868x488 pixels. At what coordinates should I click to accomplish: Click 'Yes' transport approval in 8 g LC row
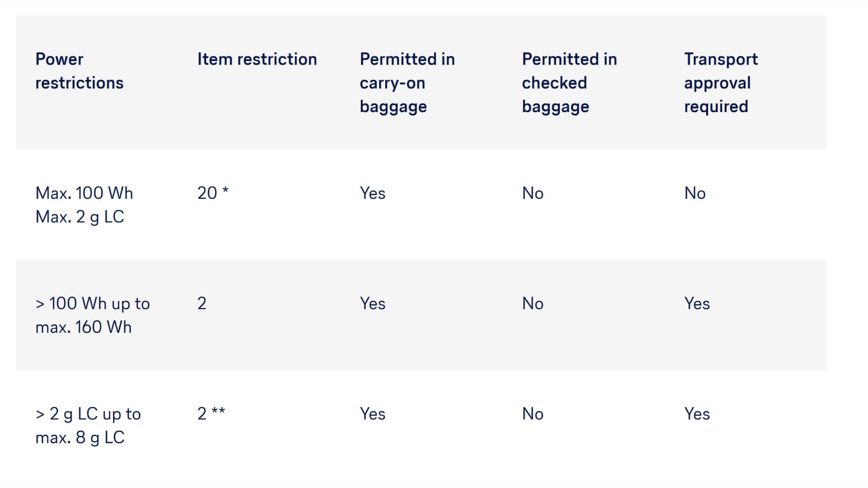coord(697,414)
